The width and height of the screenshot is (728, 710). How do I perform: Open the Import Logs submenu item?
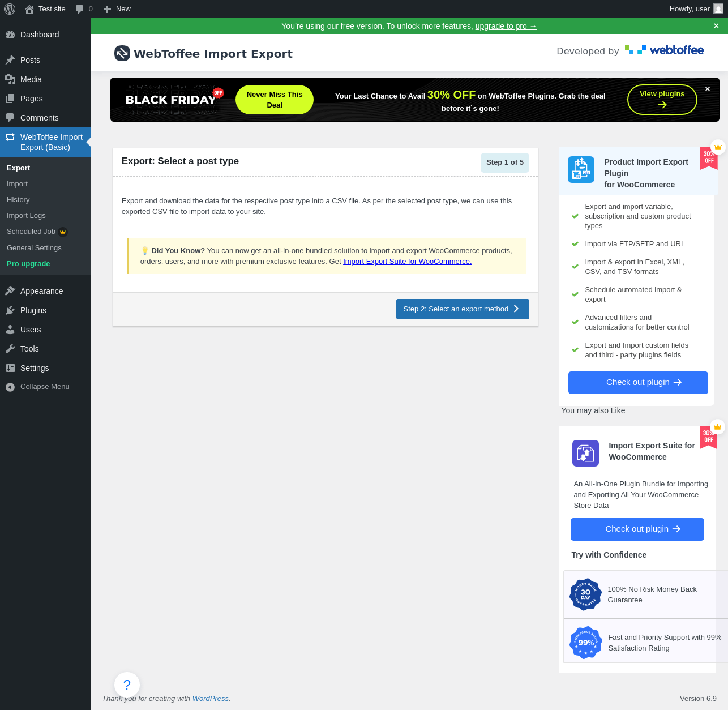[x=45, y=216]
